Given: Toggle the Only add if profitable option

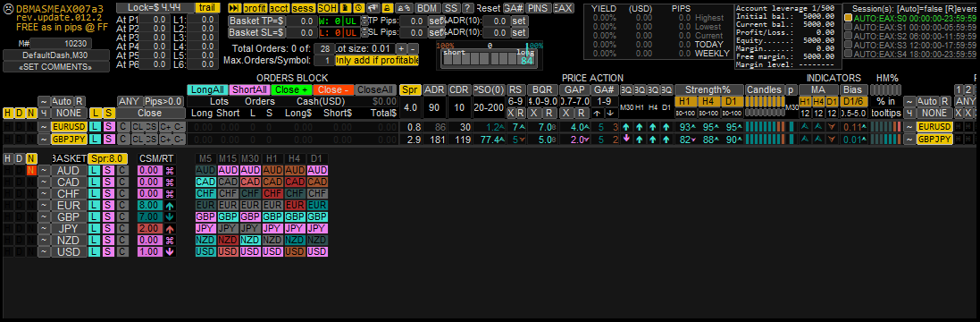Looking at the screenshot, I should (x=377, y=61).
